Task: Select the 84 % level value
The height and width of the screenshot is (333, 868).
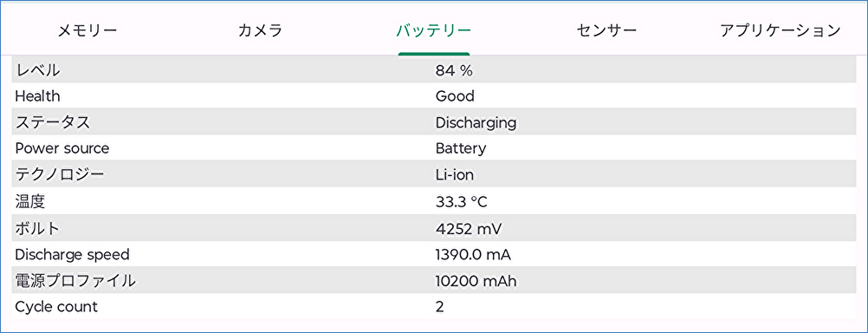Action: (454, 70)
